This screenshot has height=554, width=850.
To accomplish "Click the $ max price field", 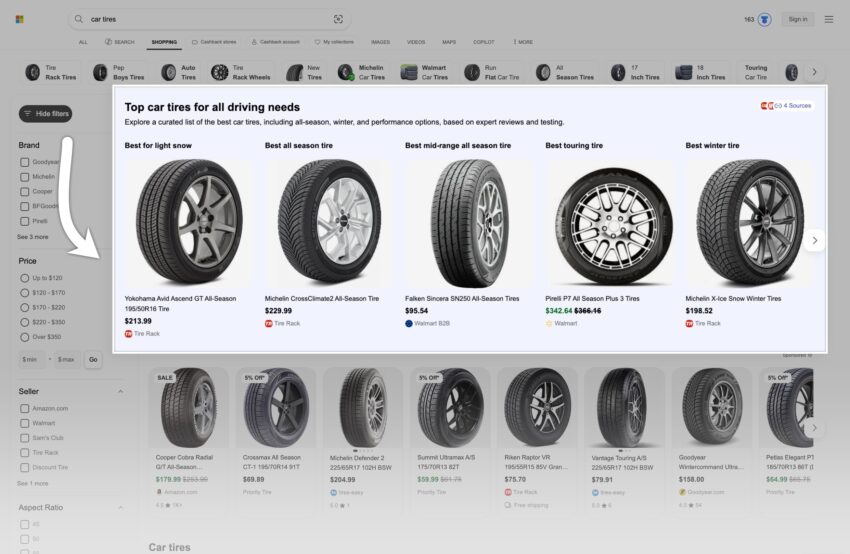I will [67, 359].
